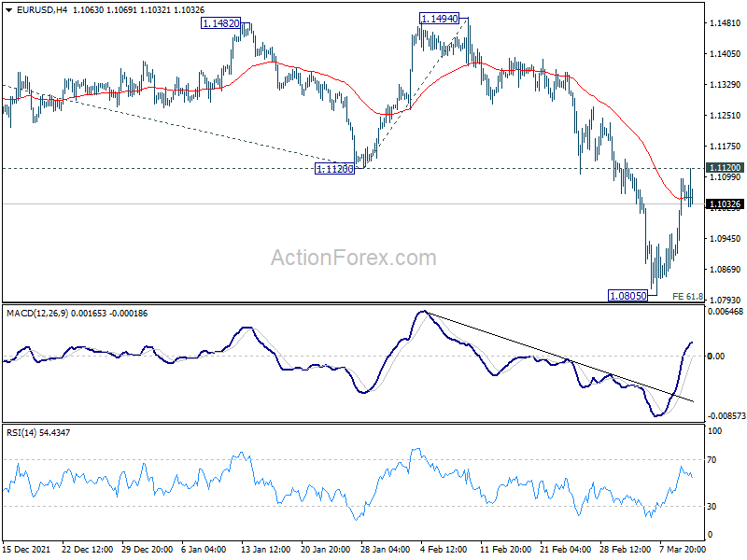This screenshot has width=747, height=560.
Task: Click the FE 61.8 Fibonacci label
Action: tap(687, 296)
